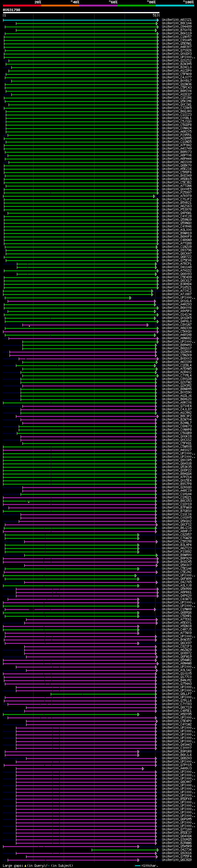The image size is (197, 868).
Task: Select hit UniRef100_Q5EMW1
Action: point(176,44)
